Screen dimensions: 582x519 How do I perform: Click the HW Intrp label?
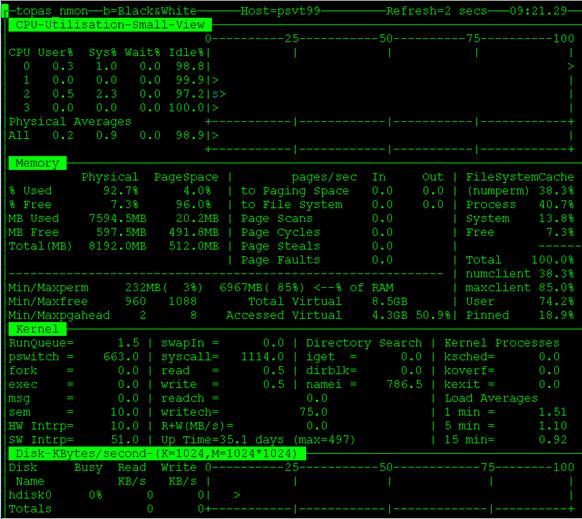pos(41,426)
